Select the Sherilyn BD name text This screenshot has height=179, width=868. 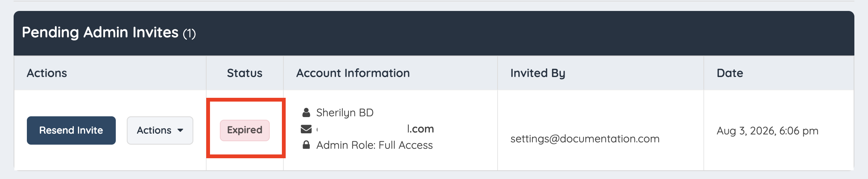point(345,113)
